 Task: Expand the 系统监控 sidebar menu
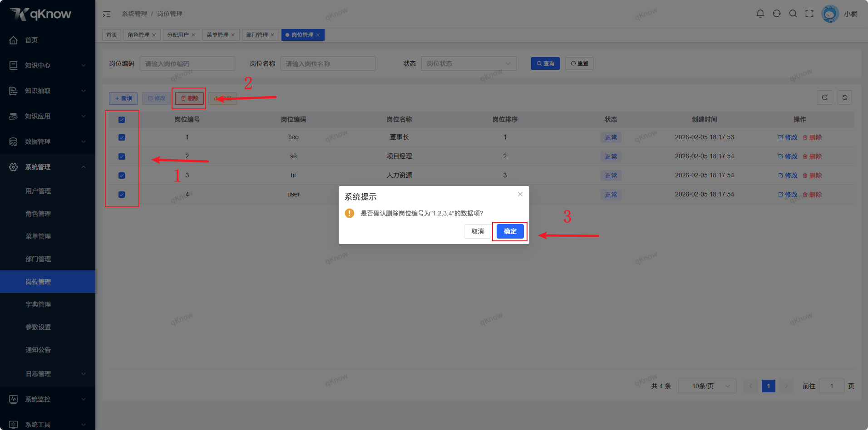(x=48, y=399)
